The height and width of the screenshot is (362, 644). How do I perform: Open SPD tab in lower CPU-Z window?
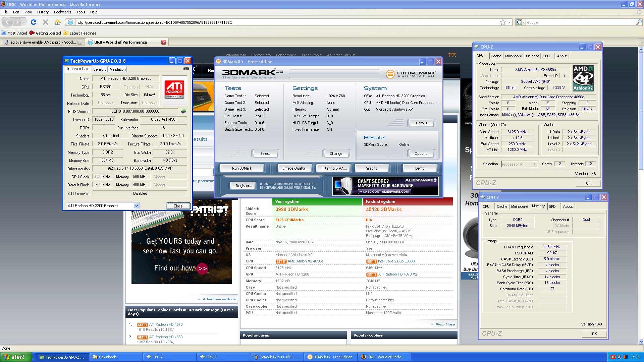[x=552, y=206]
